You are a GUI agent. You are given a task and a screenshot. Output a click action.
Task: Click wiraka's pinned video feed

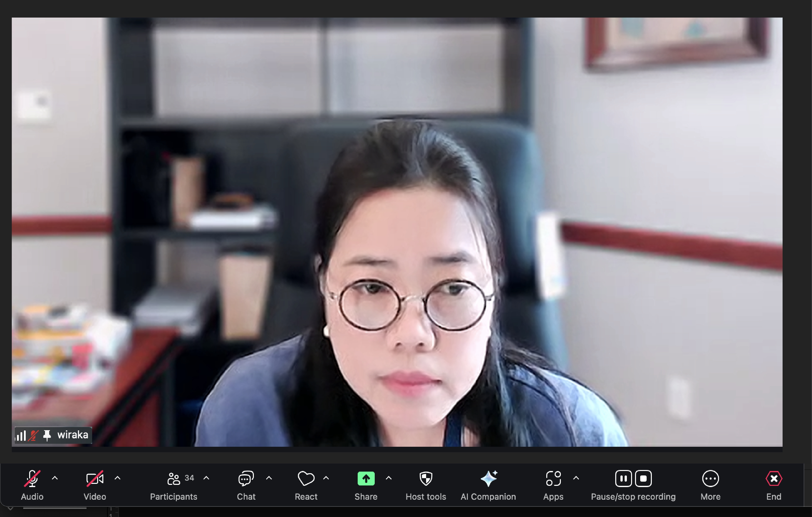click(397, 232)
